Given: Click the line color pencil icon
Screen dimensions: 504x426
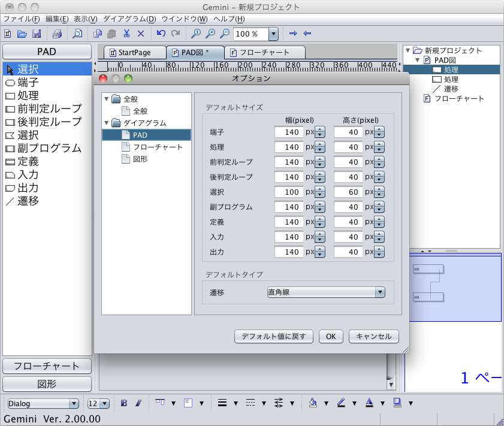Looking at the screenshot, I should click(x=341, y=403).
